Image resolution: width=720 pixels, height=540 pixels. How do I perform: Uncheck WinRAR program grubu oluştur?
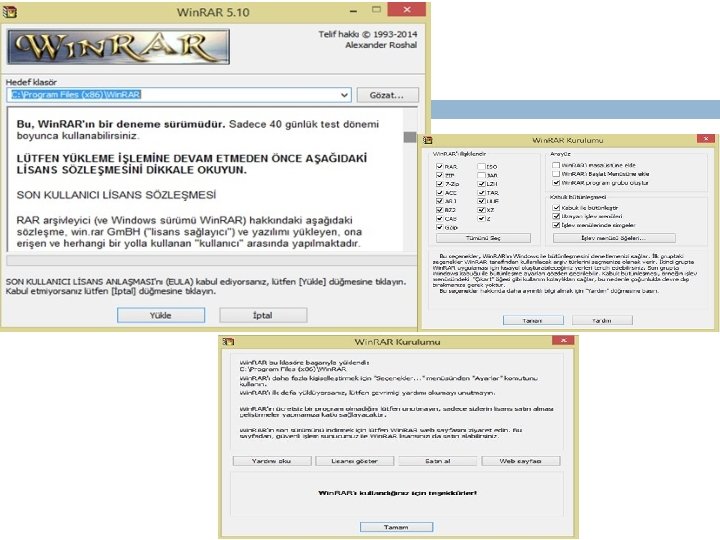[556, 182]
